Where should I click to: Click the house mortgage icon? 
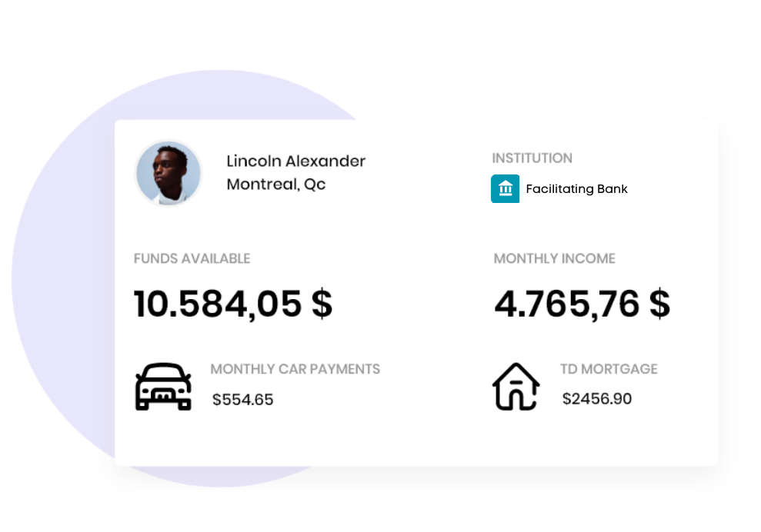point(516,387)
